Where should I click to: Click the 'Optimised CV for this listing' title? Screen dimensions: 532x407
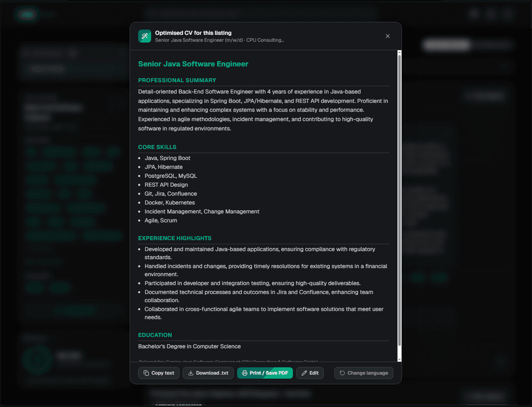click(193, 33)
